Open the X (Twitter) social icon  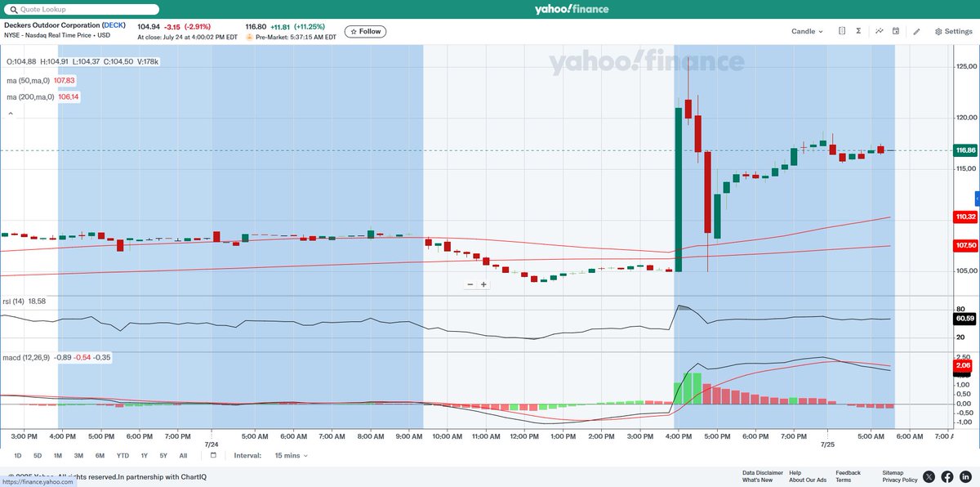[929, 476]
